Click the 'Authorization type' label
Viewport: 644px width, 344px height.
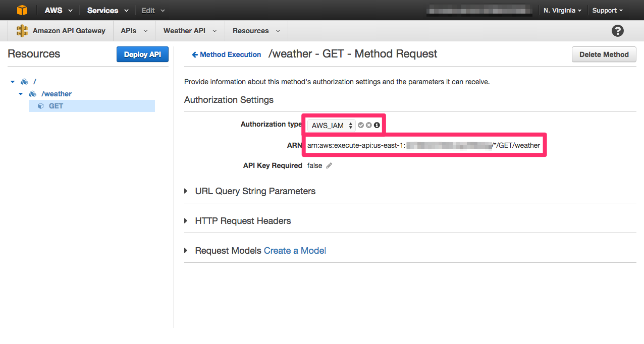click(272, 124)
